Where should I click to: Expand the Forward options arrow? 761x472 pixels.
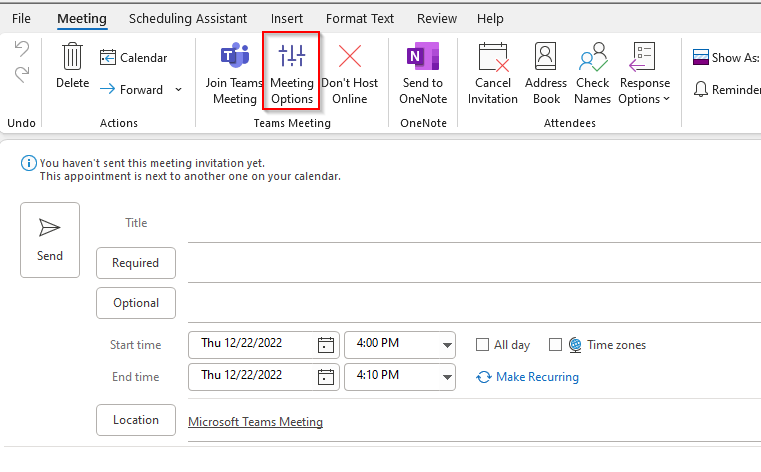point(179,90)
